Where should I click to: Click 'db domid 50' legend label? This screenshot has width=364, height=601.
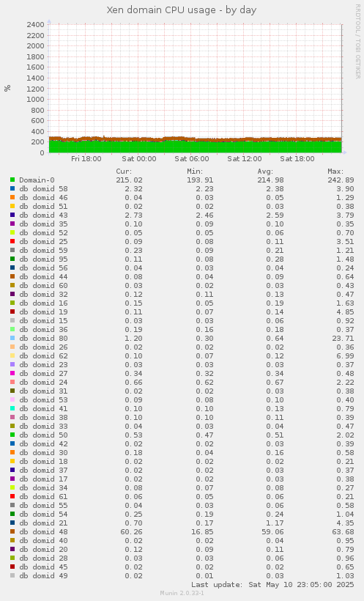(x=43, y=435)
